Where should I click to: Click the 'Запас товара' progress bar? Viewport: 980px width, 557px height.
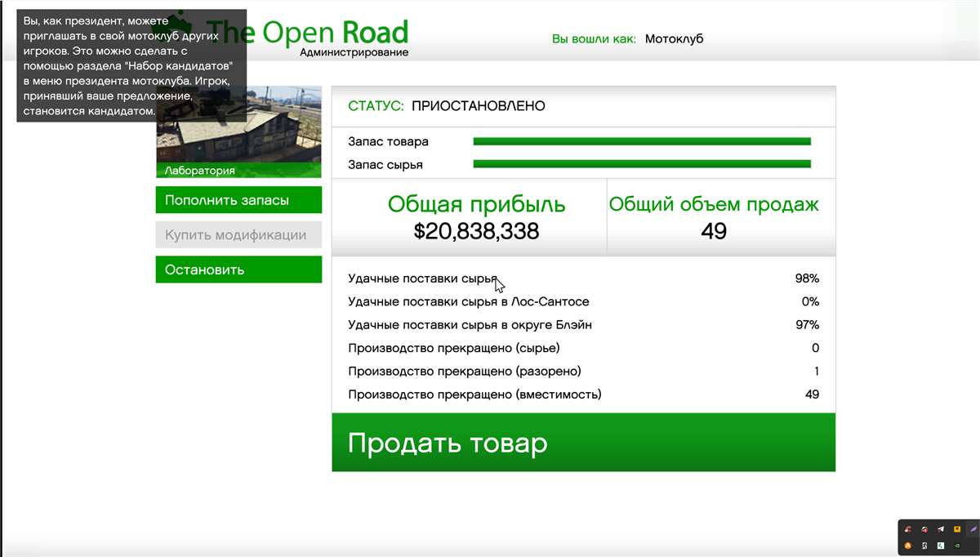(x=642, y=141)
